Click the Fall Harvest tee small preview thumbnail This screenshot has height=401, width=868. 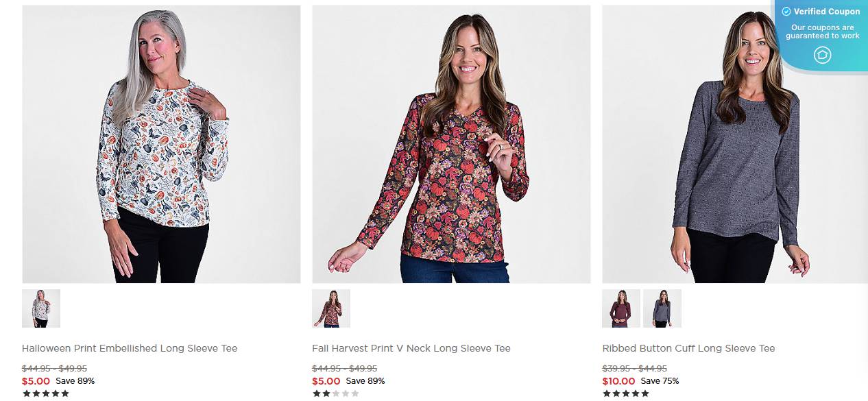tap(331, 308)
